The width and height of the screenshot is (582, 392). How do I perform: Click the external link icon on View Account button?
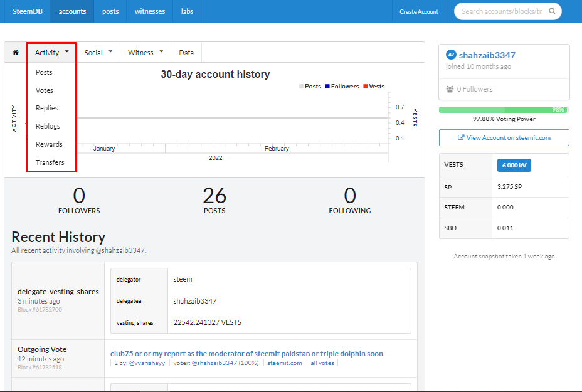pyautogui.click(x=461, y=137)
